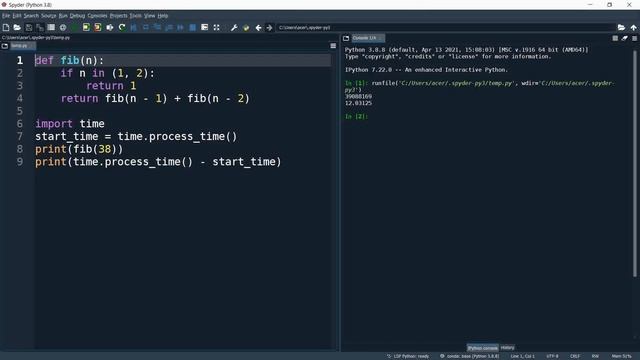The height and width of the screenshot is (360, 640).
Task: Open file using the folder toolbar icon
Action: pos(17,27)
